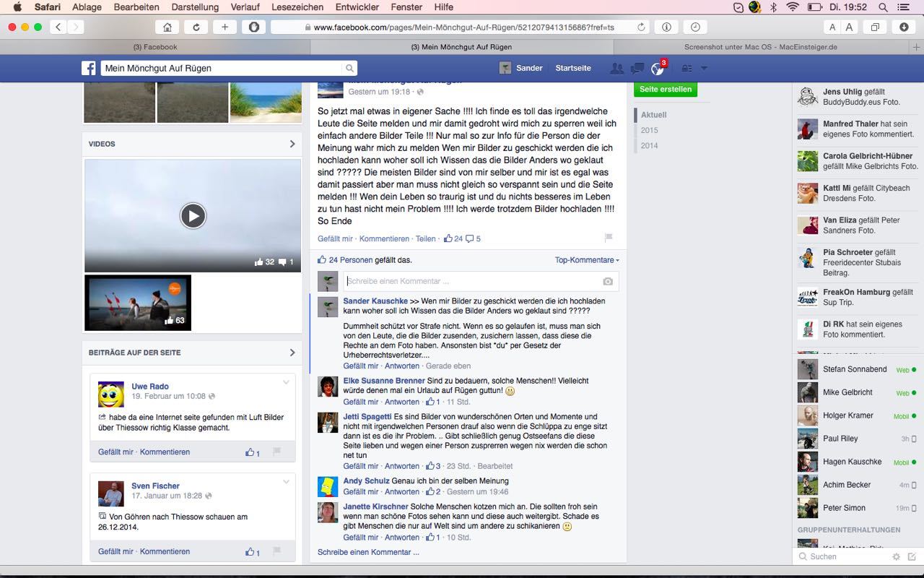
Task: Click the Safari add bookmark plus button
Action: [x=225, y=27]
